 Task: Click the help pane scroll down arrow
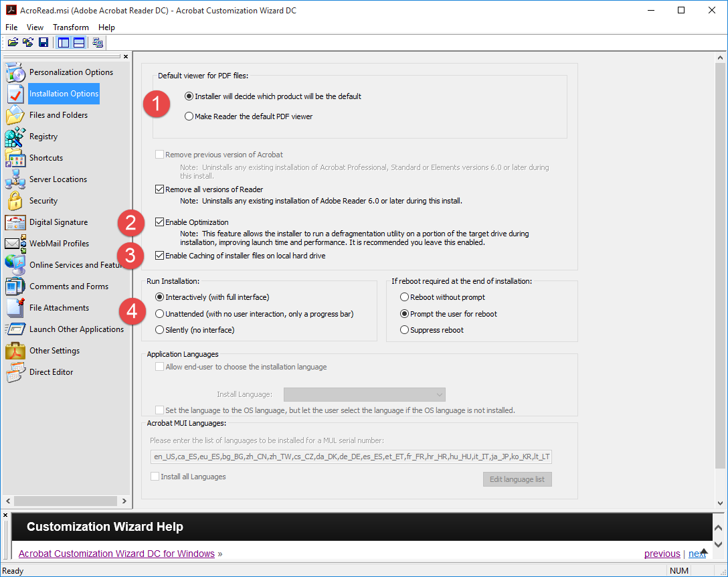(x=718, y=544)
